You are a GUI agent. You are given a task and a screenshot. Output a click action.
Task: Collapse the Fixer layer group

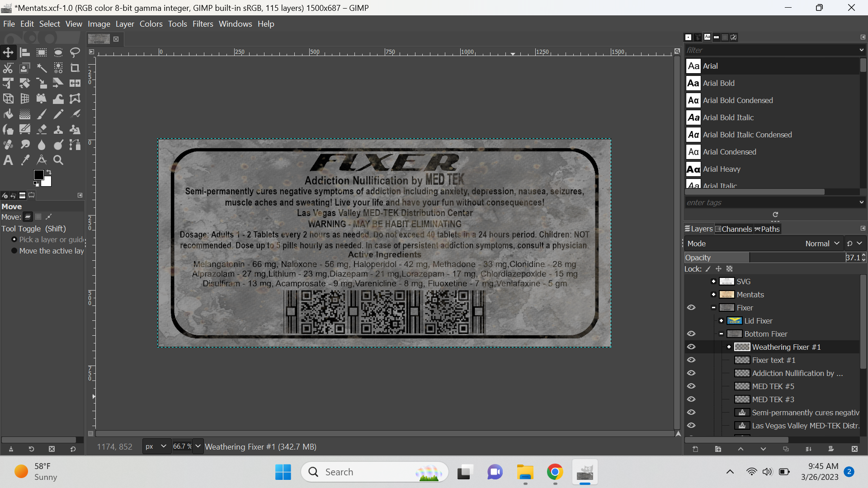coord(713,308)
